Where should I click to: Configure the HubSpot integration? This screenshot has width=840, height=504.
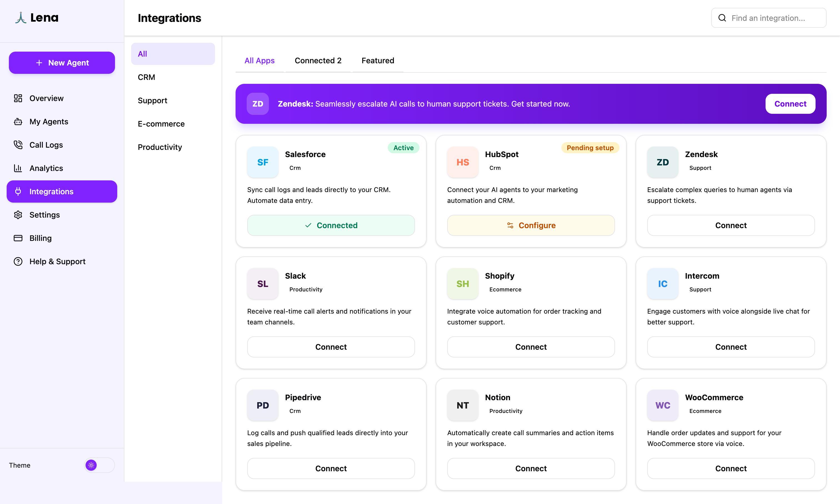(531, 225)
